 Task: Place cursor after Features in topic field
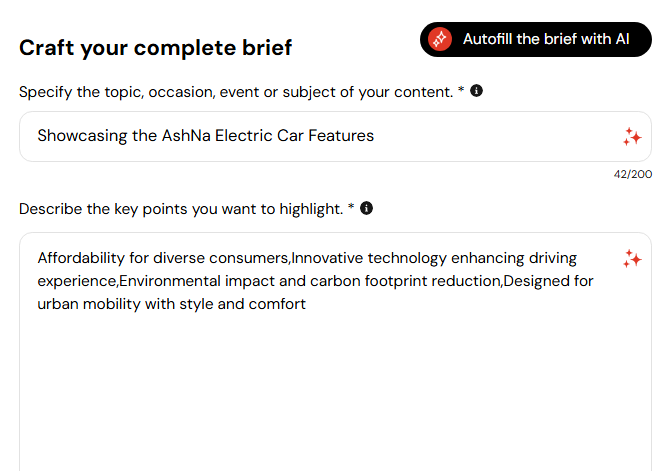(374, 136)
